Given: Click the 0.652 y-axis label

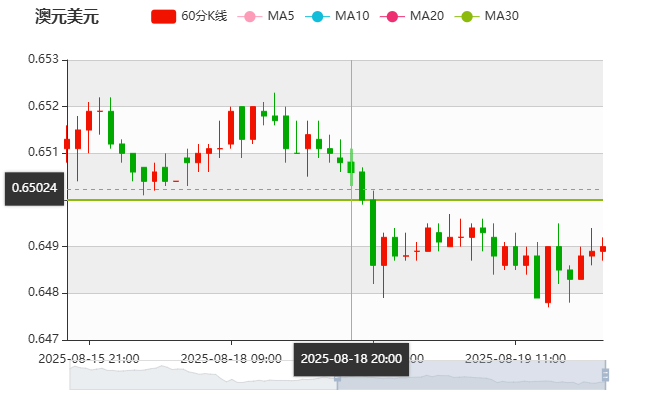Looking at the screenshot, I should pos(43,106).
